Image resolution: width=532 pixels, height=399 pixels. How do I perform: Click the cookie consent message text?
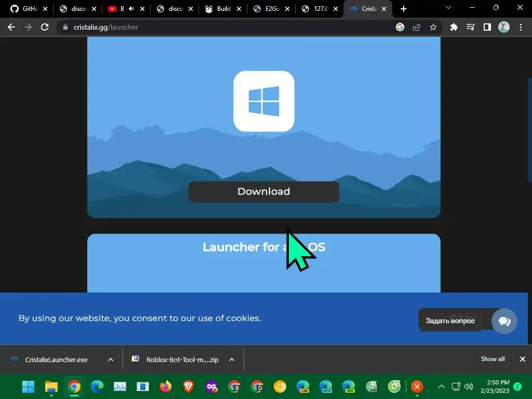[x=140, y=318]
